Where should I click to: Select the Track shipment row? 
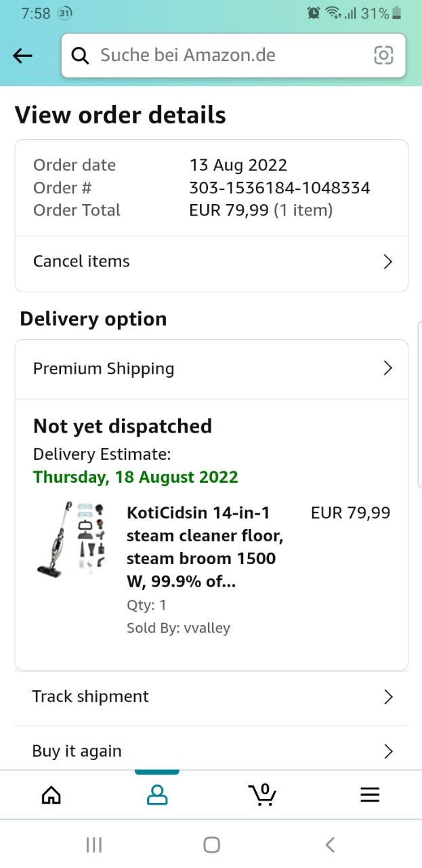coord(203,697)
